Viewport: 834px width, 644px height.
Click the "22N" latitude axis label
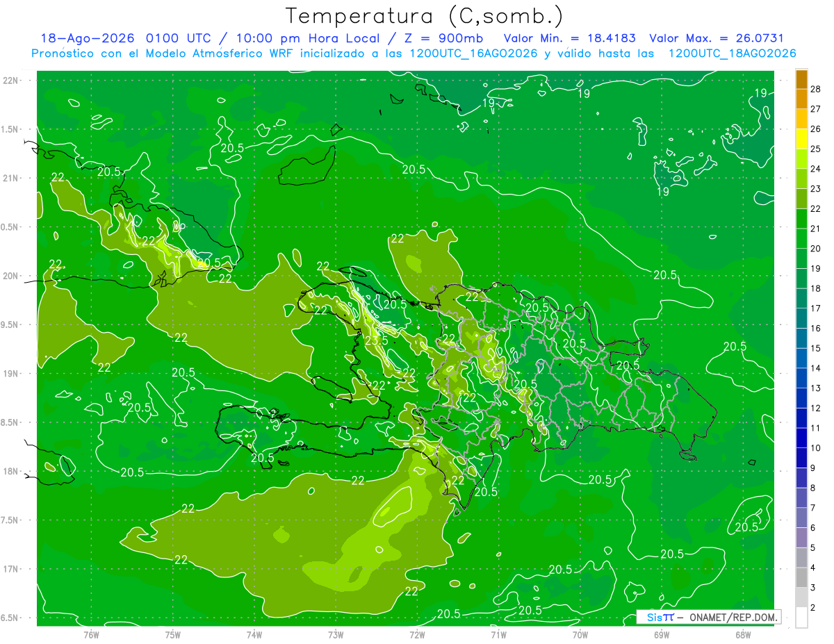pos(10,81)
